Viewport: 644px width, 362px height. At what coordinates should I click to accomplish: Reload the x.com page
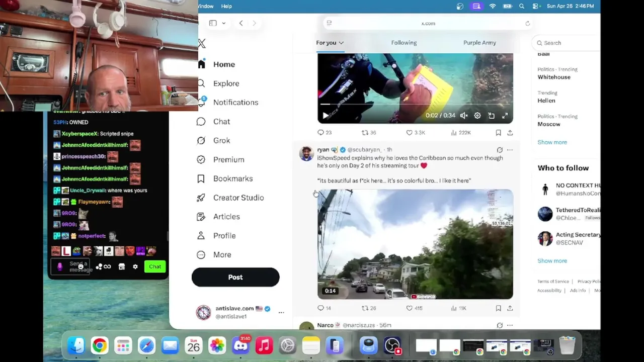coord(527,24)
